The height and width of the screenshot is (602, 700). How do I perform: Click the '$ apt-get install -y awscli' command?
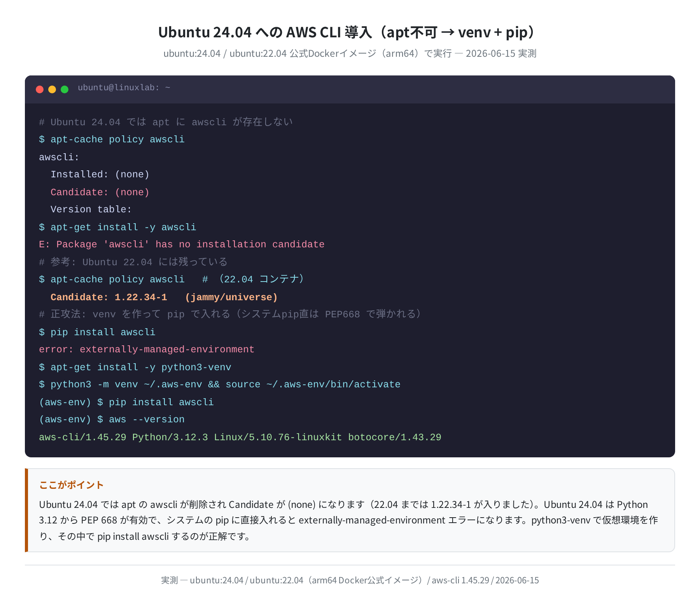[x=117, y=227]
